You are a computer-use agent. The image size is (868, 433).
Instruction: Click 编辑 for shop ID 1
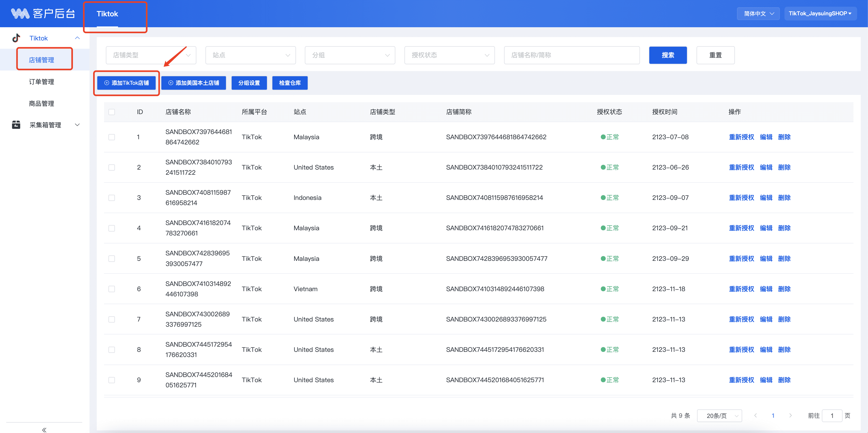coord(766,137)
